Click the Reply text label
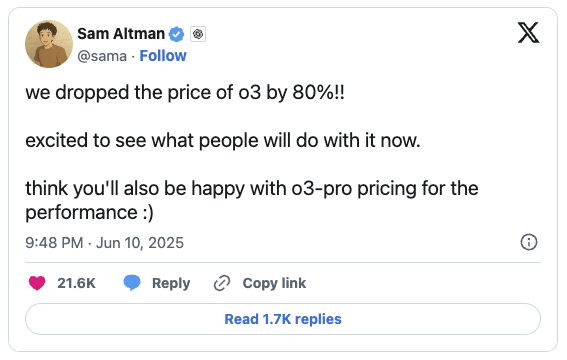 [171, 283]
